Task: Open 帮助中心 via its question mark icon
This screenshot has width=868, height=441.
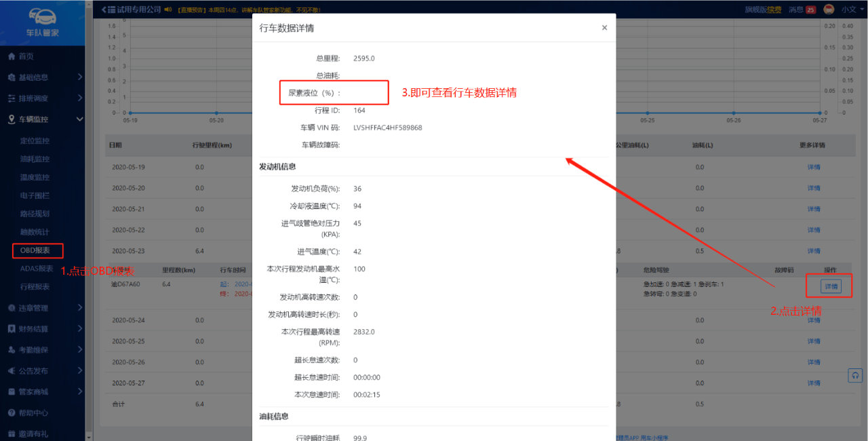Action: [x=12, y=413]
